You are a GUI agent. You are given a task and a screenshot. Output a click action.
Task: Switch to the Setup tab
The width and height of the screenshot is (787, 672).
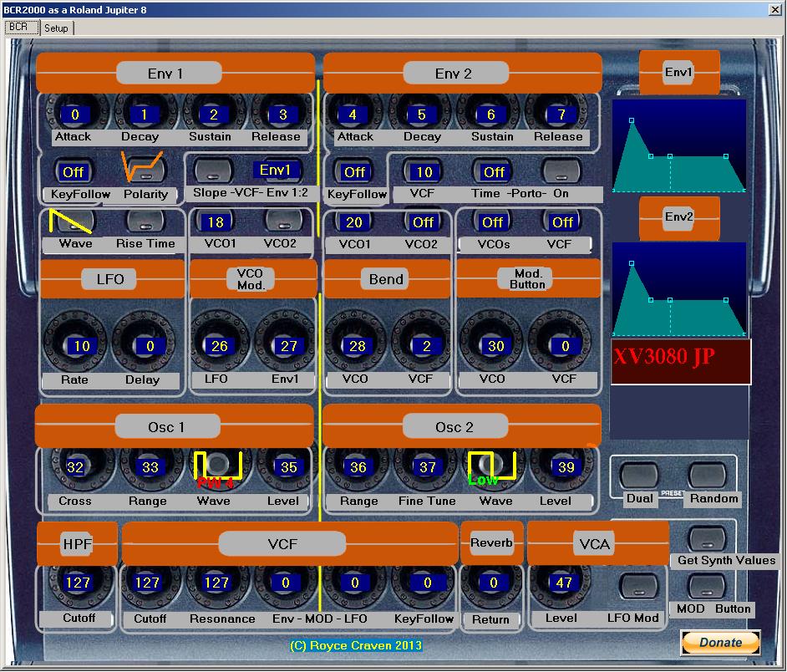tap(57, 28)
